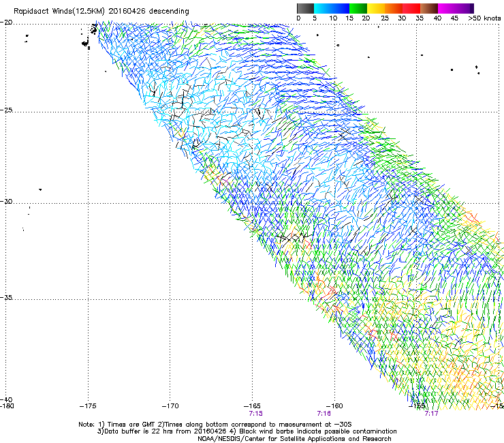Click the '5' label under the color bar
This screenshot has width=504, height=443.
point(315,18)
